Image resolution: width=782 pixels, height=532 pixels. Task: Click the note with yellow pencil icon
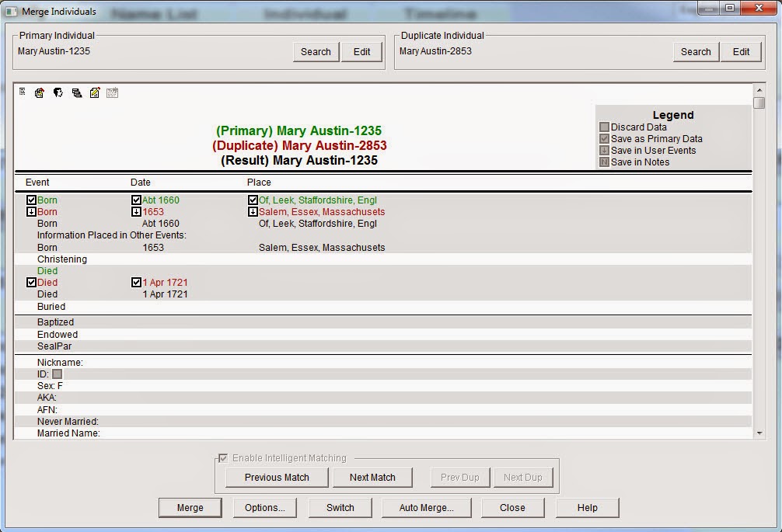pyautogui.click(x=95, y=92)
